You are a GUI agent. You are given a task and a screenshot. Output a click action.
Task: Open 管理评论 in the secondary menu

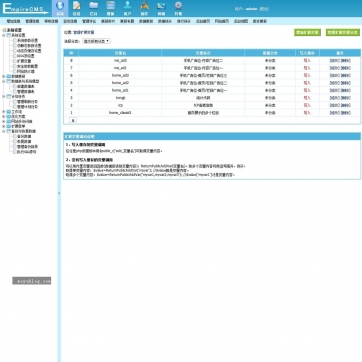tap(89, 21)
